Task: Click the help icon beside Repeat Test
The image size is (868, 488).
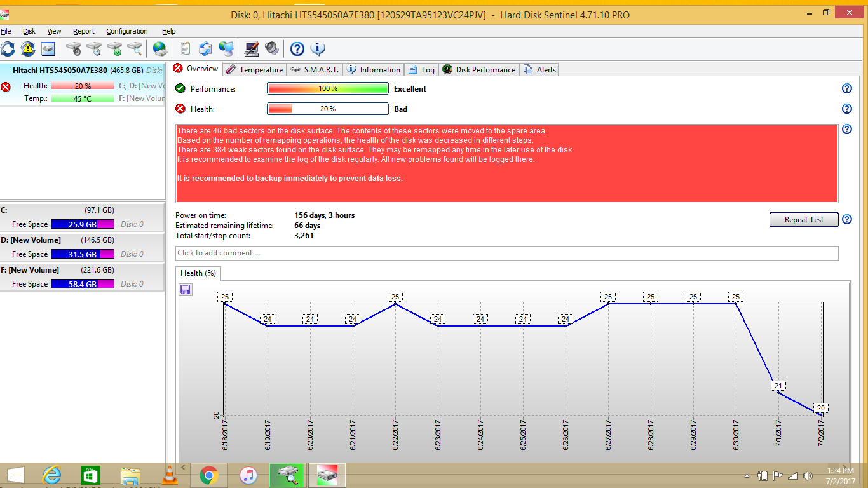Action: pyautogui.click(x=846, y=220)
